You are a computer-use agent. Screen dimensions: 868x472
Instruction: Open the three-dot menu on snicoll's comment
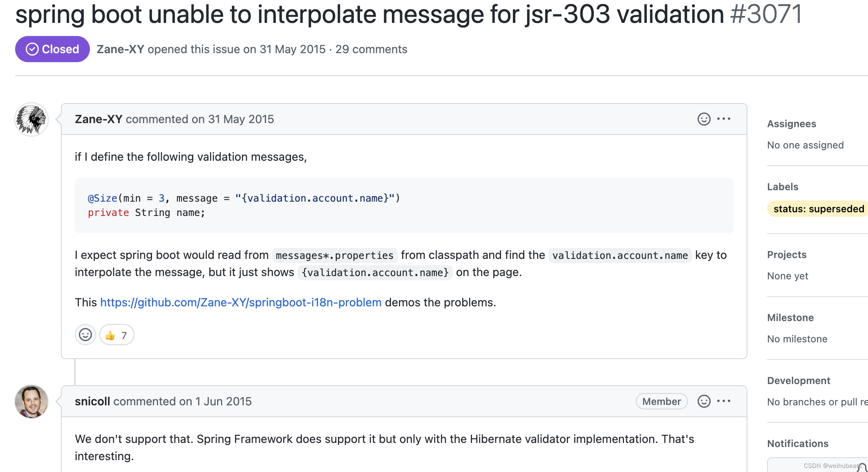point(724,401)
